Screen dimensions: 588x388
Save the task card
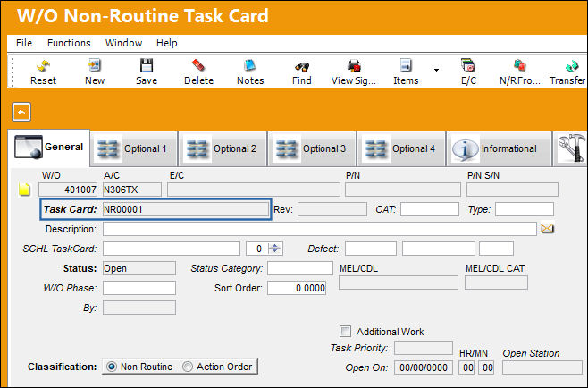[147, 72]
